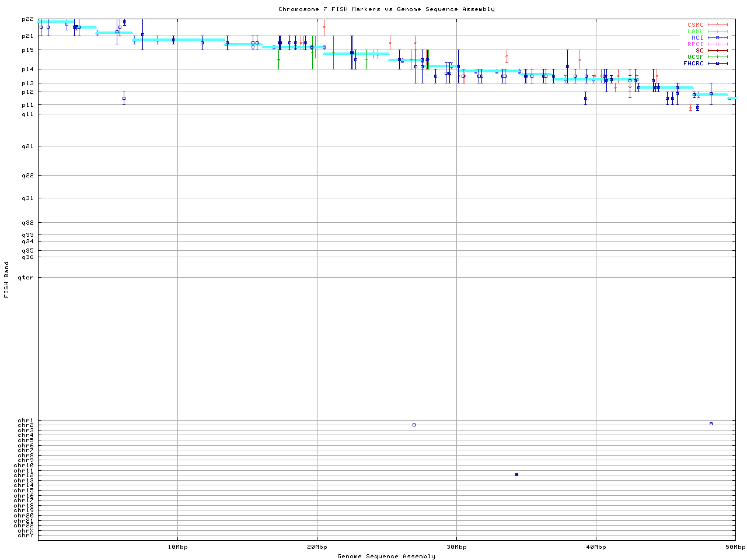Click the UCSF green legend line
The image size is (747, 560).
(717, 57)
